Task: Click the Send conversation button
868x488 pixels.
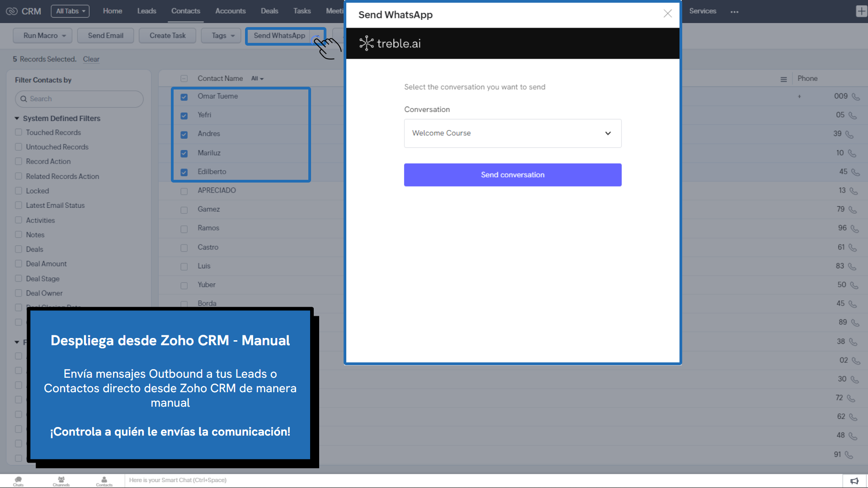Action: click(512, 175)
